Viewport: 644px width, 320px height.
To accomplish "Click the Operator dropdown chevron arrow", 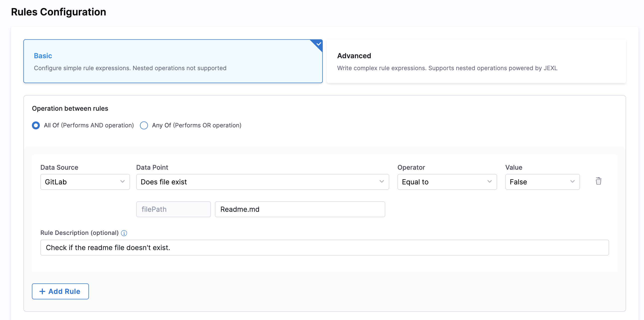I will click(x=490, y=182).
